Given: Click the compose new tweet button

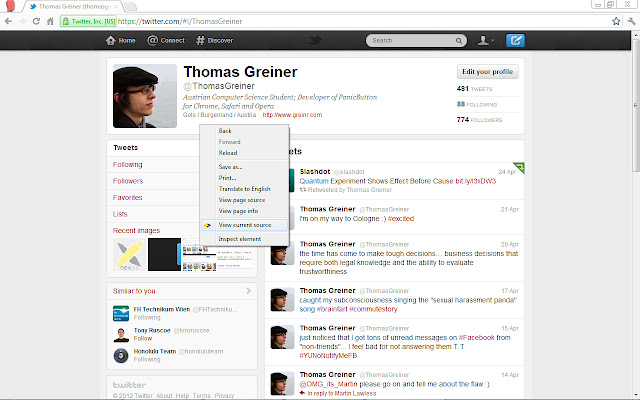Looking at the screenshot, I should coord(515,40).
